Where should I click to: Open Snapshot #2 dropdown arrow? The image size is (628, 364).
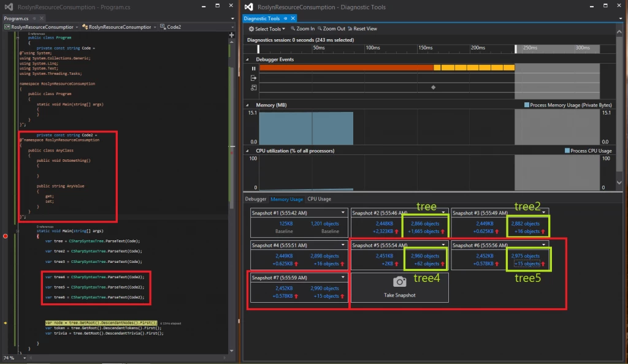click(443, 212)
